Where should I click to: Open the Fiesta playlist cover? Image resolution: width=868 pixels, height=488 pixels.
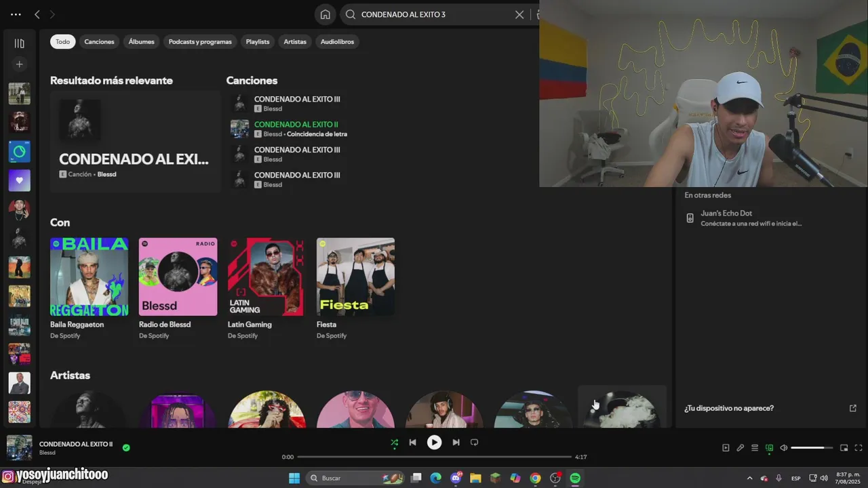point(355,277)
